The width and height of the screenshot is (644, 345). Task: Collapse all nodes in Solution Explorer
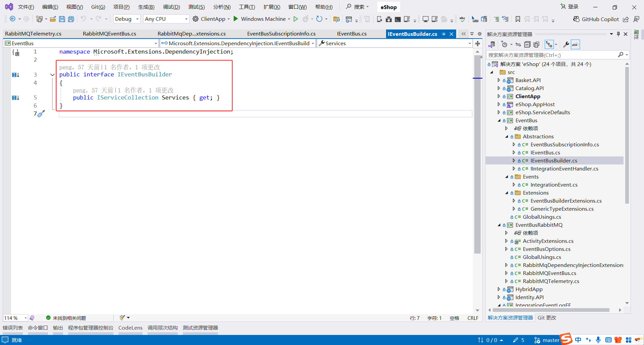tap(527, 45)
